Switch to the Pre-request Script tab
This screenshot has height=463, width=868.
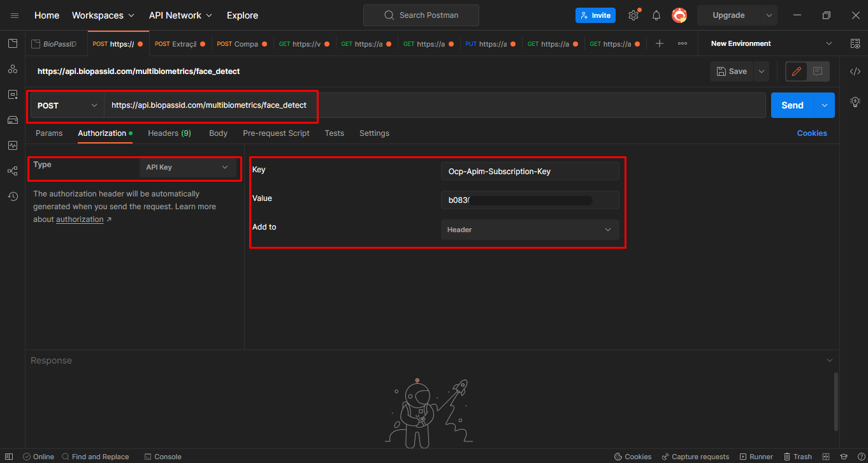(276, 133)
